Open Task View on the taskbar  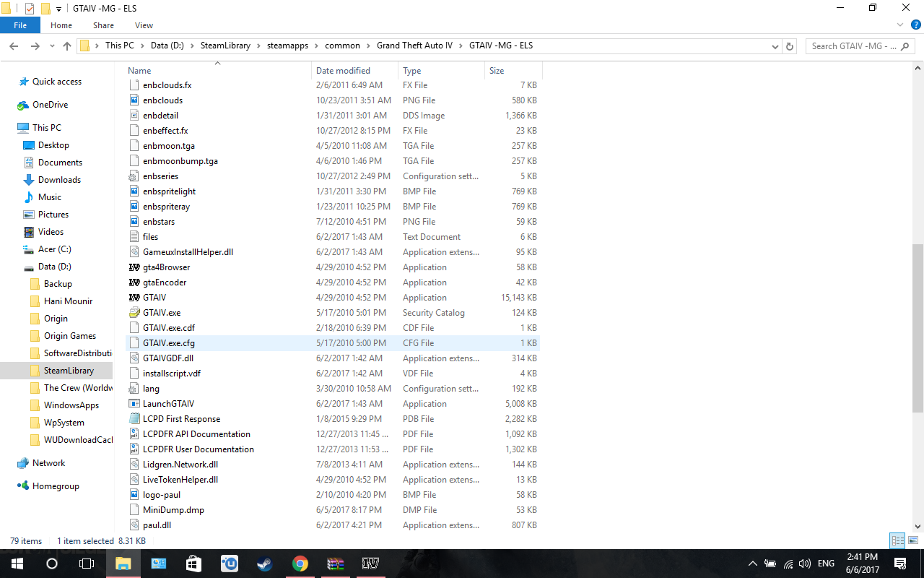pos(87,564)
